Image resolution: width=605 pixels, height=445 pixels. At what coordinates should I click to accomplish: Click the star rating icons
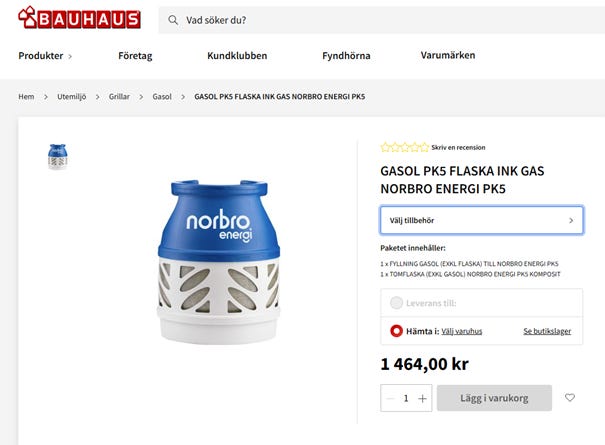404,147
